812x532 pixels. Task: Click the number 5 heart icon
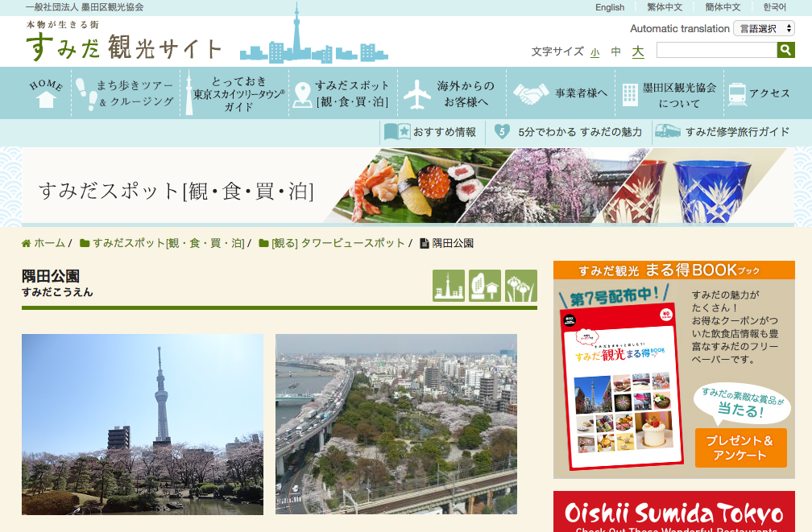click(502, 131)
